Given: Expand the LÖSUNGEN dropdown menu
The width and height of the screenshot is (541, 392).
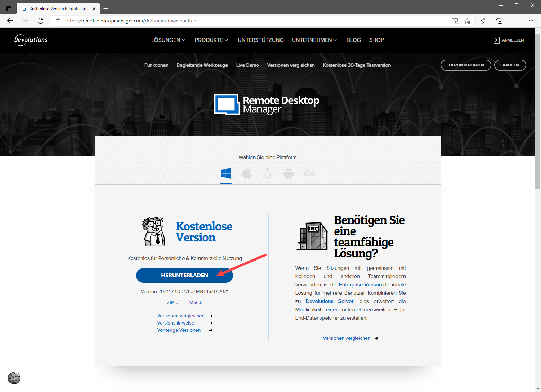Looking at the screenshot, I should pos(168,40).
